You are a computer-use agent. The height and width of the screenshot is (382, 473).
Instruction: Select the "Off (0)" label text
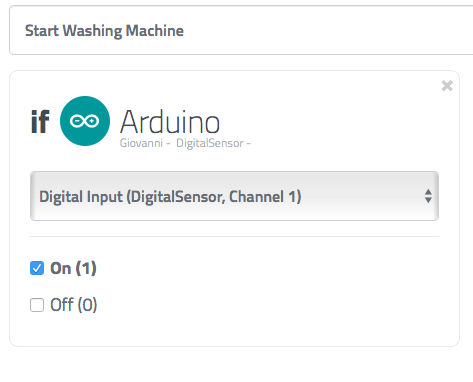(x=74, y=305)
